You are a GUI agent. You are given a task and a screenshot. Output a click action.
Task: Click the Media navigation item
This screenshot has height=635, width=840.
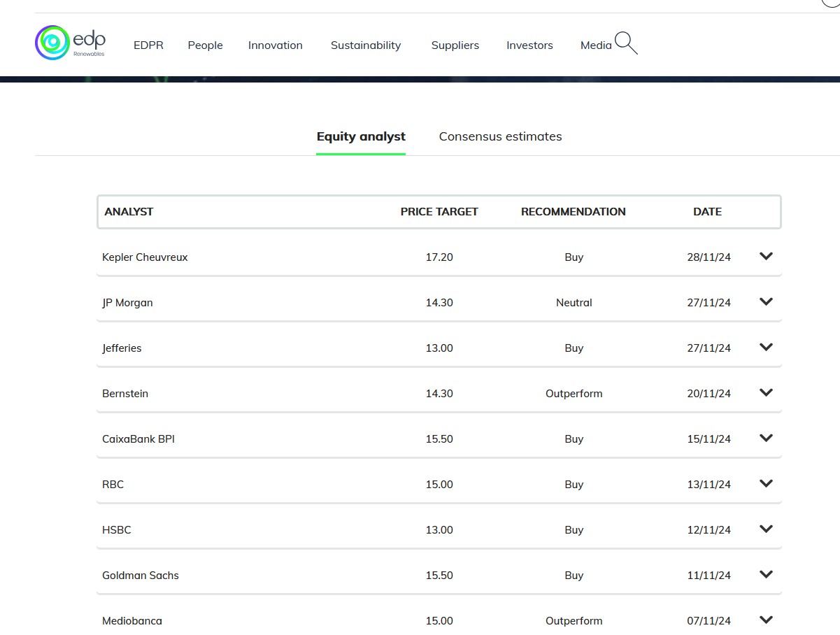[x=595, y=45]
